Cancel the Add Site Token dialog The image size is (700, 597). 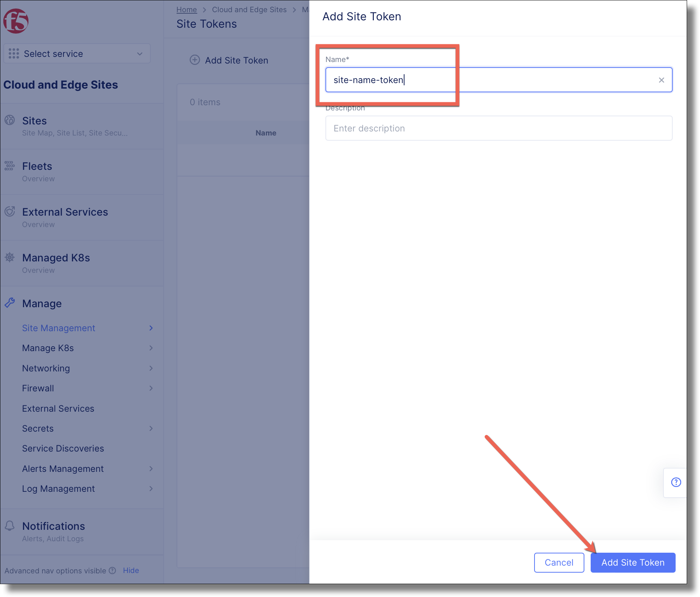point(559,563)
